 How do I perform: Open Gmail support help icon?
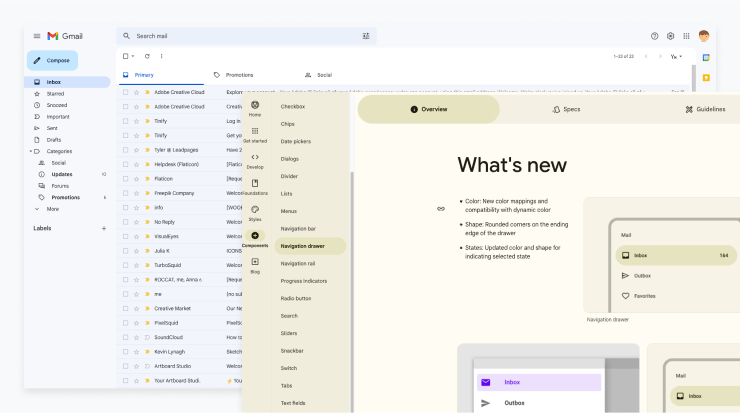(654, 36)
